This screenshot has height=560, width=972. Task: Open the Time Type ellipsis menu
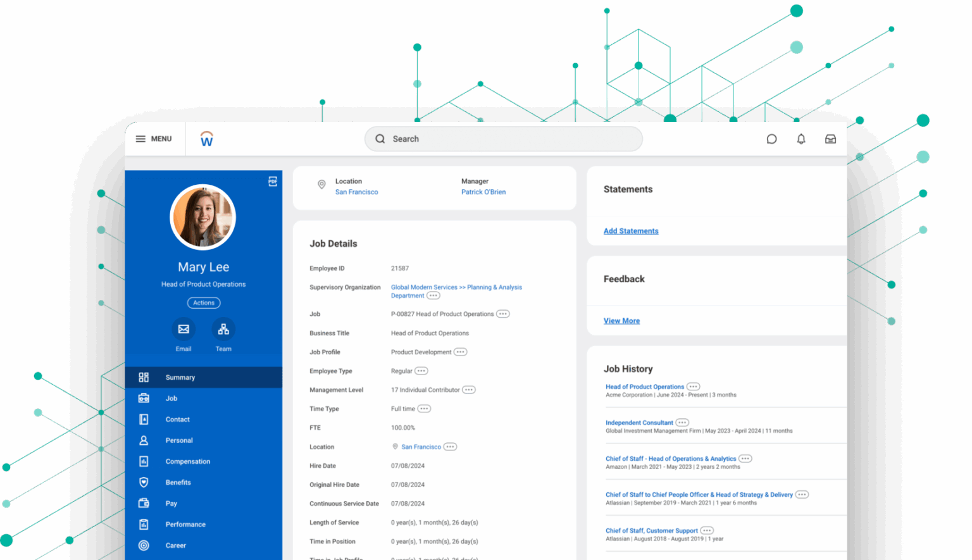pyautogui.click(x=423, y=409)
